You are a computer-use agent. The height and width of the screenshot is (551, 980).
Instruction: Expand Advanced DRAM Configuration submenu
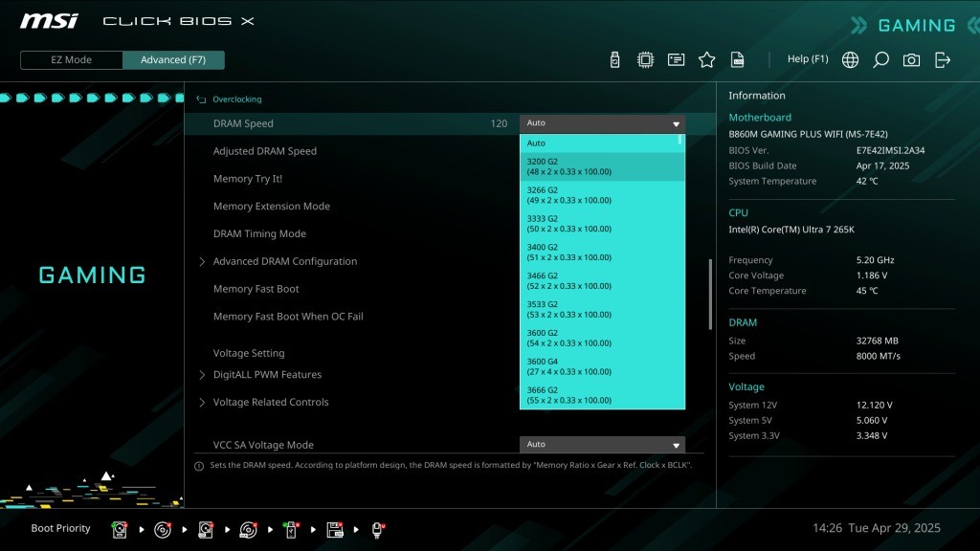tap(284, 261)
